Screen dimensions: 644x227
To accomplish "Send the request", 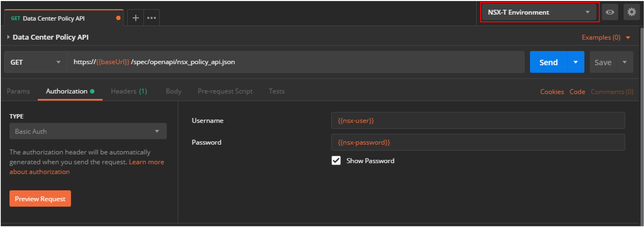I will click(x=548, y=62).
